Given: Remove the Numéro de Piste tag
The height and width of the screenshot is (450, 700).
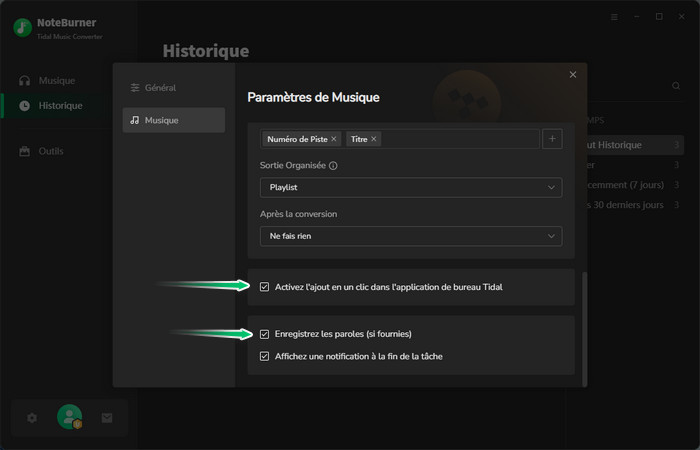Looking at the screenshot, I should coord(334,139).
